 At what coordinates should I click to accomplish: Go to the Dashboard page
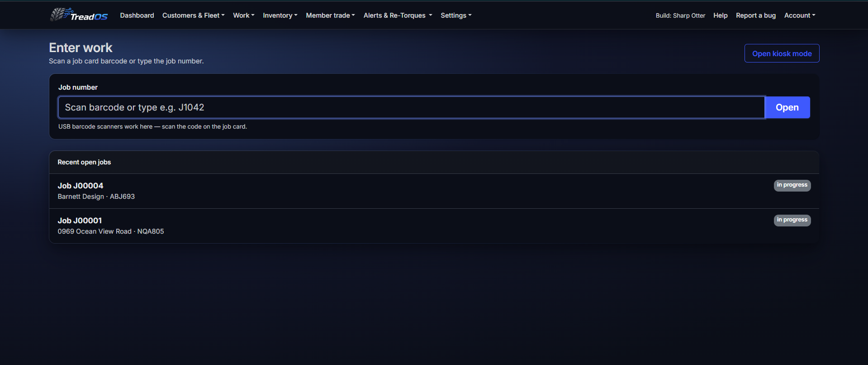tap(137, 15)
